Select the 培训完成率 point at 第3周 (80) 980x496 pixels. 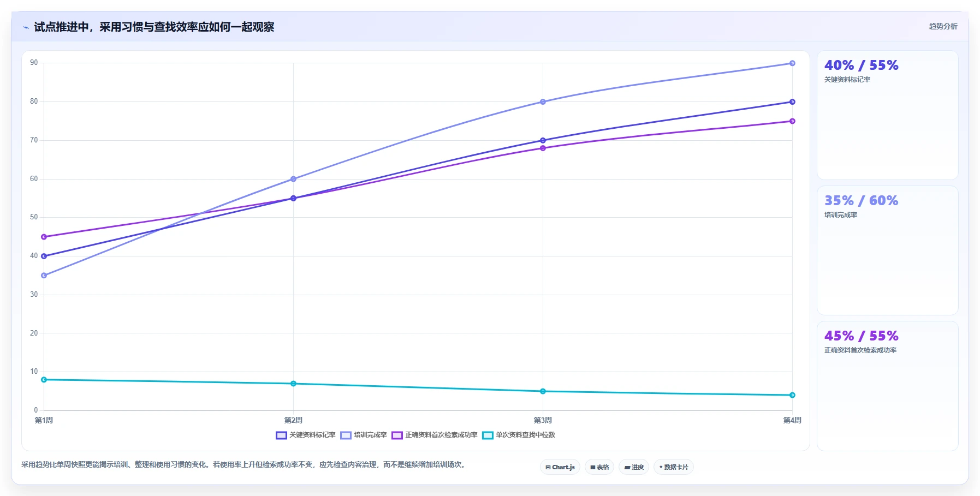click(x=543, y=102)
